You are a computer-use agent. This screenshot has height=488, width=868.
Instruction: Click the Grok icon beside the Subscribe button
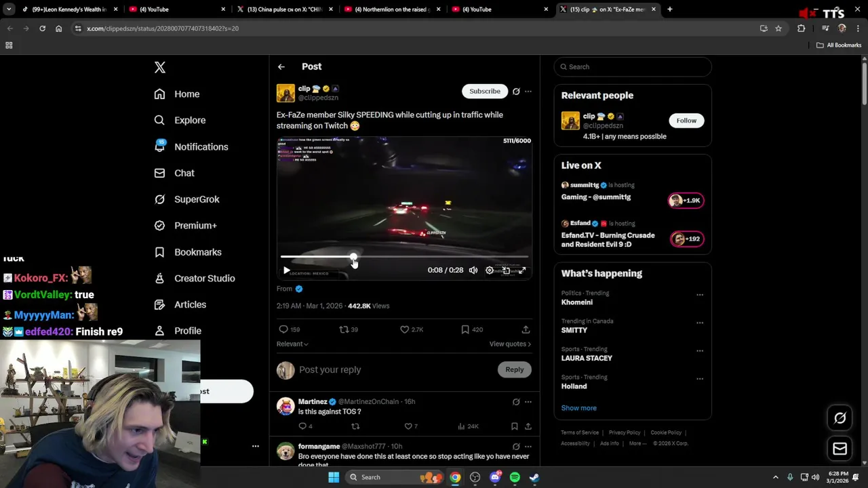[x=516, y=91]
